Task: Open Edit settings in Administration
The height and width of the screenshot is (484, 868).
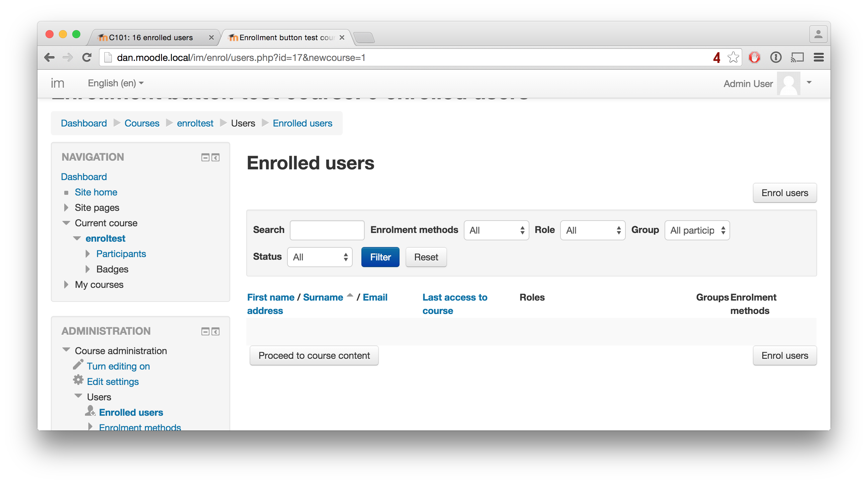Action: 113,382
